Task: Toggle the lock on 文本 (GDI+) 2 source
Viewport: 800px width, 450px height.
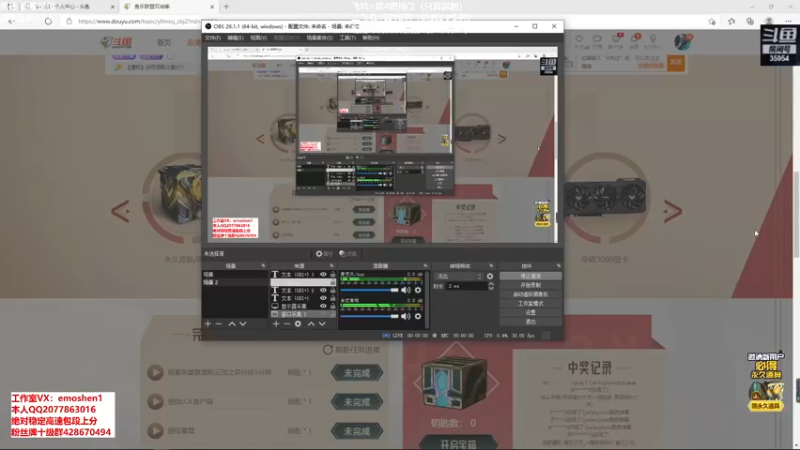Action: 333,290
